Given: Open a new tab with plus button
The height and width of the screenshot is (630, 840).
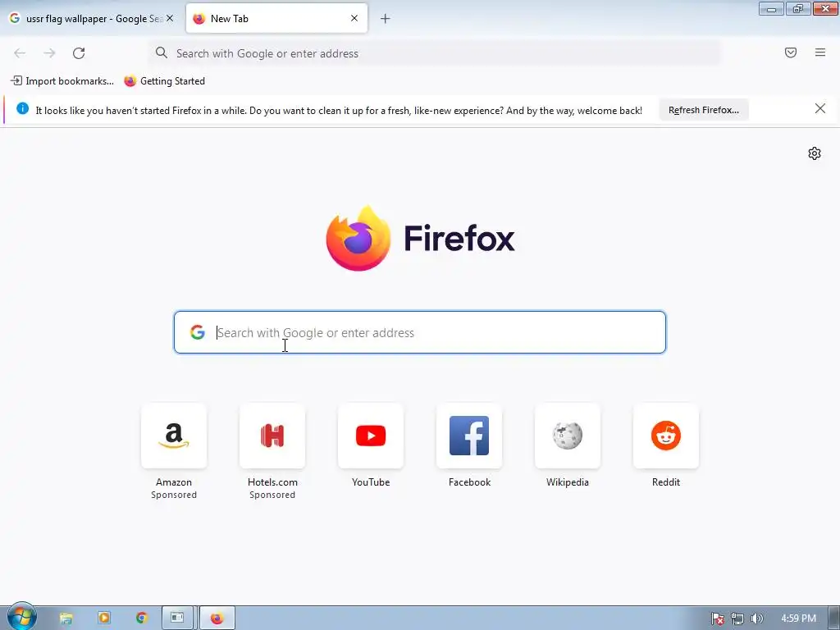Looking at the screenshot, I should 386,19.
